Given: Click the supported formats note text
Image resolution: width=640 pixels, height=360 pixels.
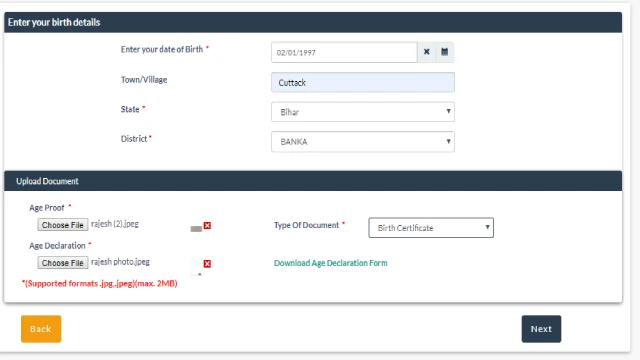Looking at the screenshot, I should 100,283.
